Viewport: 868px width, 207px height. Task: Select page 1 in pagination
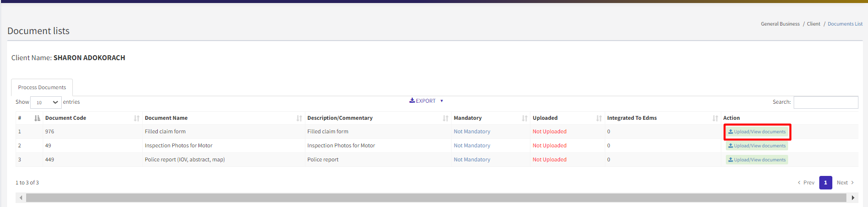825,182
